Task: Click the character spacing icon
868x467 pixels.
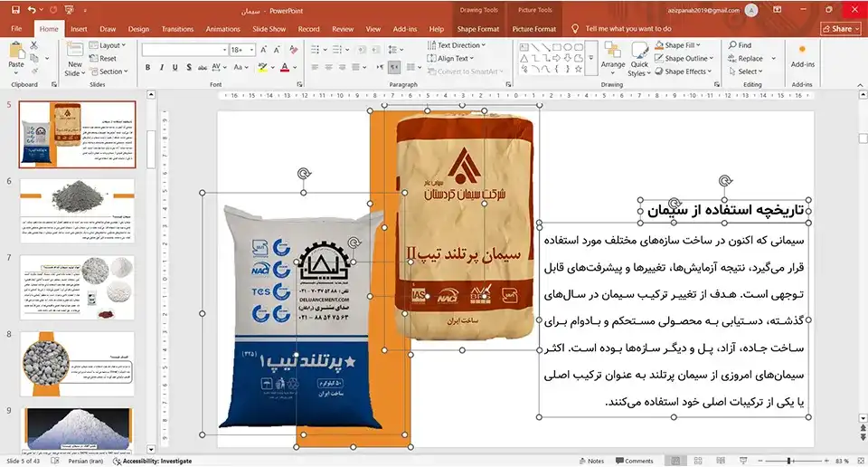Action: 216,67
